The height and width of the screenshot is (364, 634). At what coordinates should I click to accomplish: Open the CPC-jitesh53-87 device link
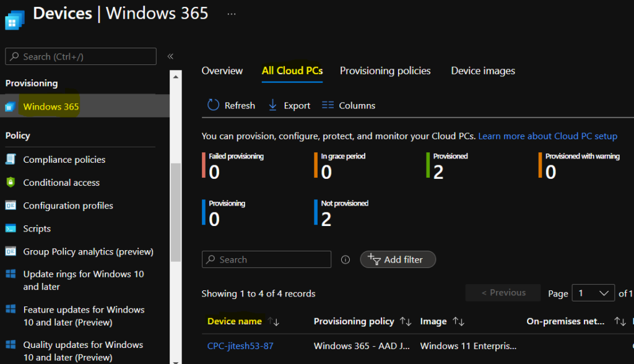tap(240, 346)
